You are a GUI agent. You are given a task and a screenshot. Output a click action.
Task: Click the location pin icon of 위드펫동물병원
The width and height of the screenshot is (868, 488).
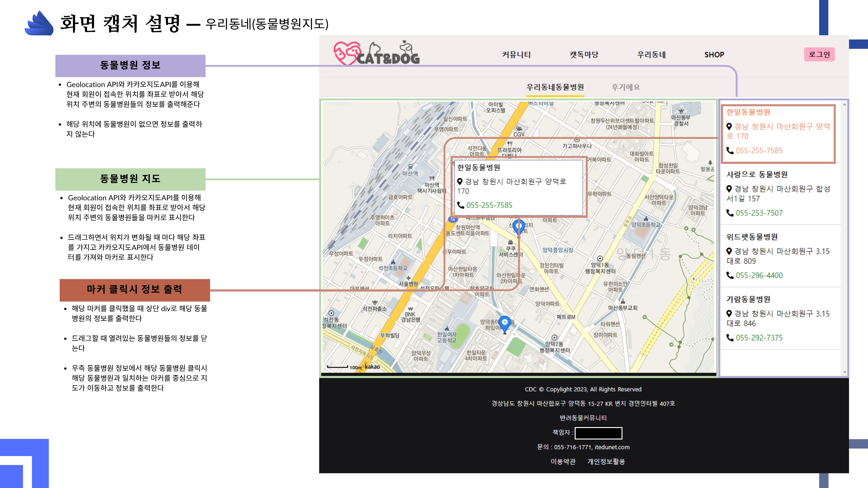tap(729, 251)
